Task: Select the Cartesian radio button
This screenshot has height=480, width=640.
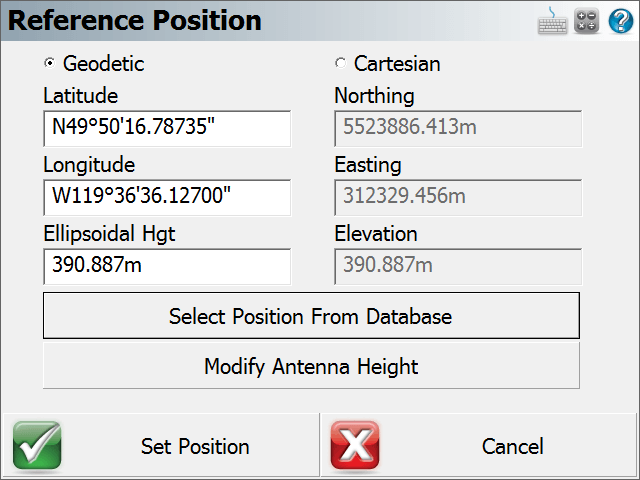Action: click(x=340, y=63)
